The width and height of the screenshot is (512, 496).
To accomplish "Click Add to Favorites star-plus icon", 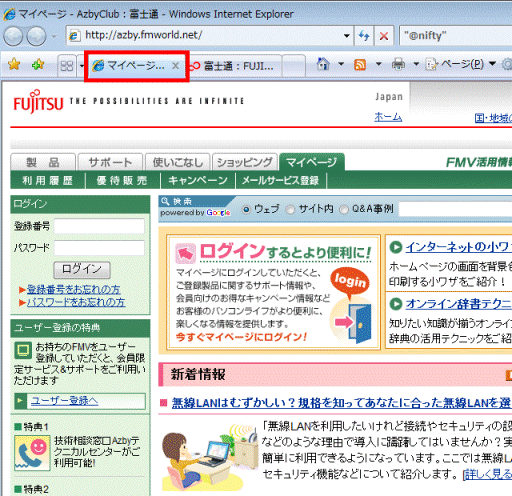I will 38,64.
